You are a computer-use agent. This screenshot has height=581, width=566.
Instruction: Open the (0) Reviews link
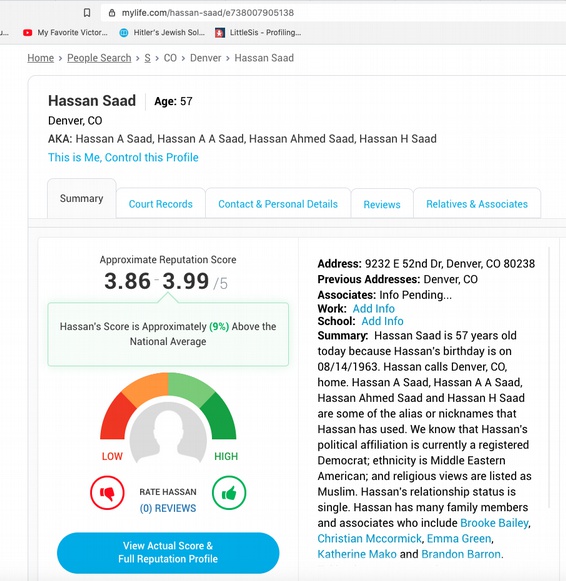click(168, 508)
